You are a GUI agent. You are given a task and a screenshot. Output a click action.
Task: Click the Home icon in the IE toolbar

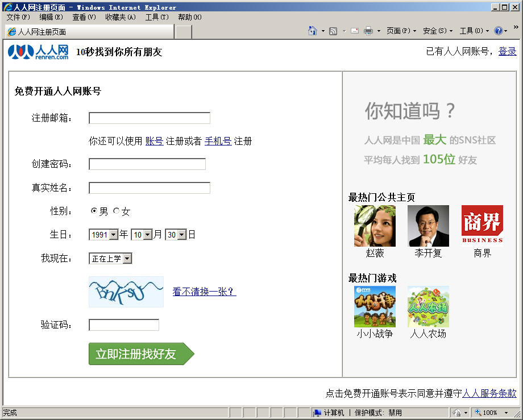[312, 31]
